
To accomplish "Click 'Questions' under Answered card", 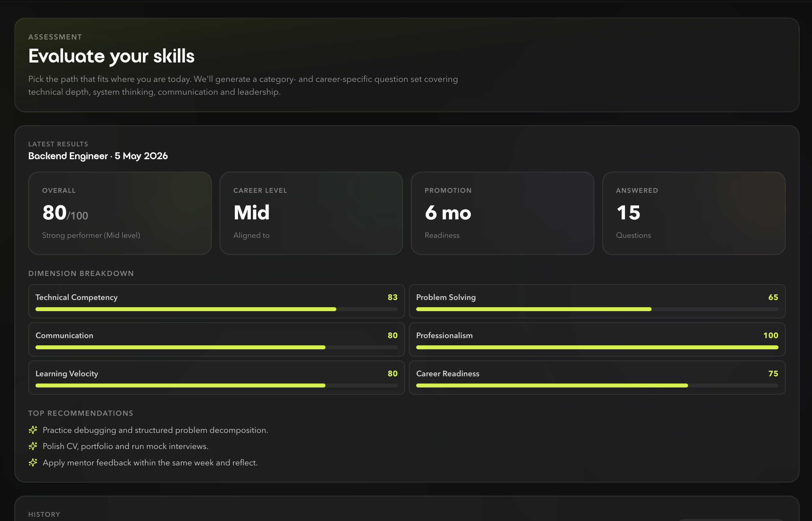I will point(633,236).
